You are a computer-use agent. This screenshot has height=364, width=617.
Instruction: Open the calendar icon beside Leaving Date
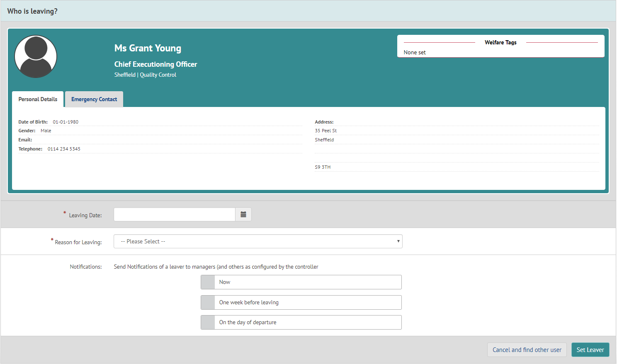click(x=243, y=214)
